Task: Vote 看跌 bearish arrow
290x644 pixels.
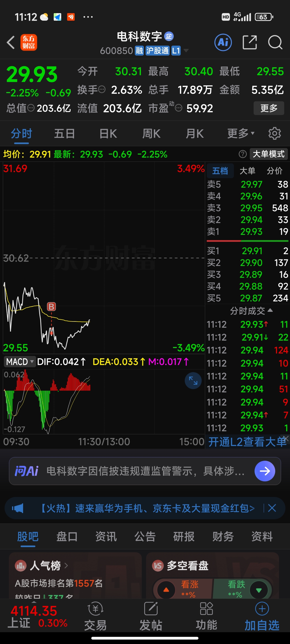Action: coord(259,590)
